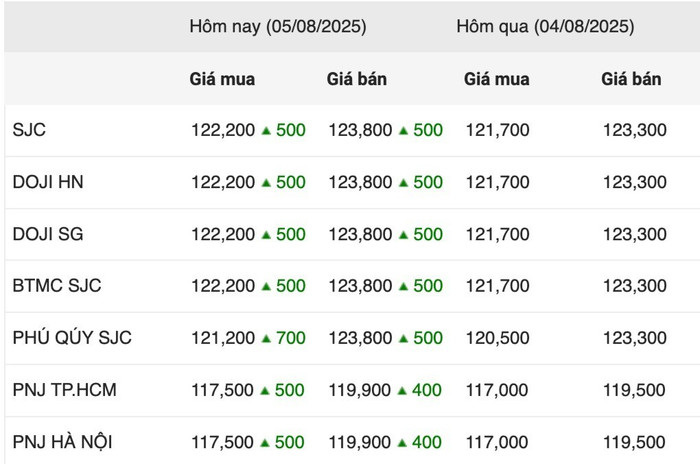Image resolution: width=700 pixels, height=464 pixels.
Task: Select the DOJI HN row label
Action: (48, 182)
